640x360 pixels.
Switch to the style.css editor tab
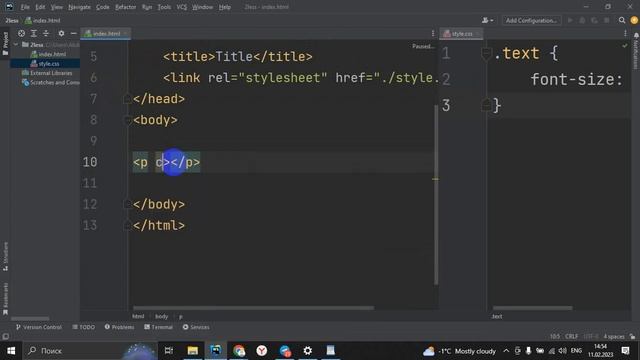tap(461, 33)
